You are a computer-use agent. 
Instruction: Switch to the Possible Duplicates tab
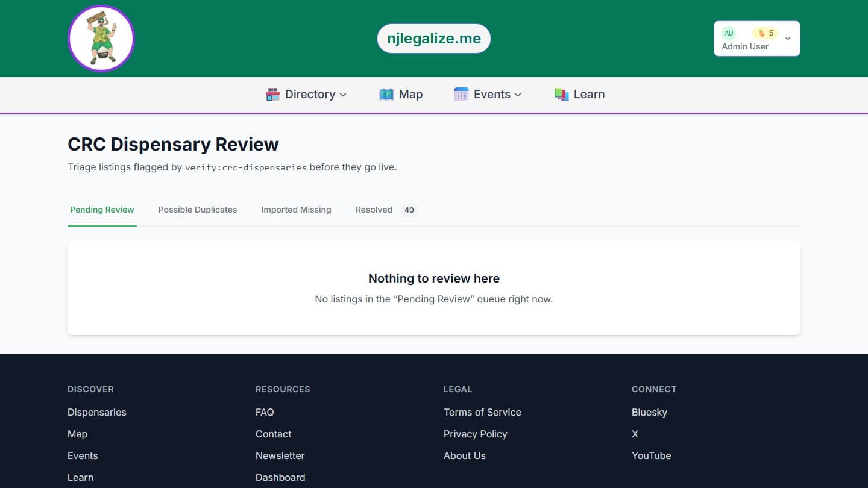(x=198, y=210)
